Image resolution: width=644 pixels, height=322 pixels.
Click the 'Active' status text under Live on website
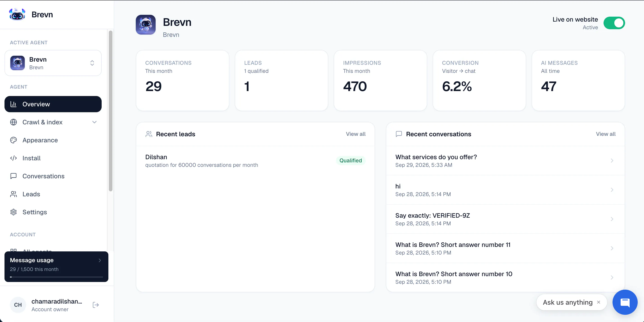[590, 27]
